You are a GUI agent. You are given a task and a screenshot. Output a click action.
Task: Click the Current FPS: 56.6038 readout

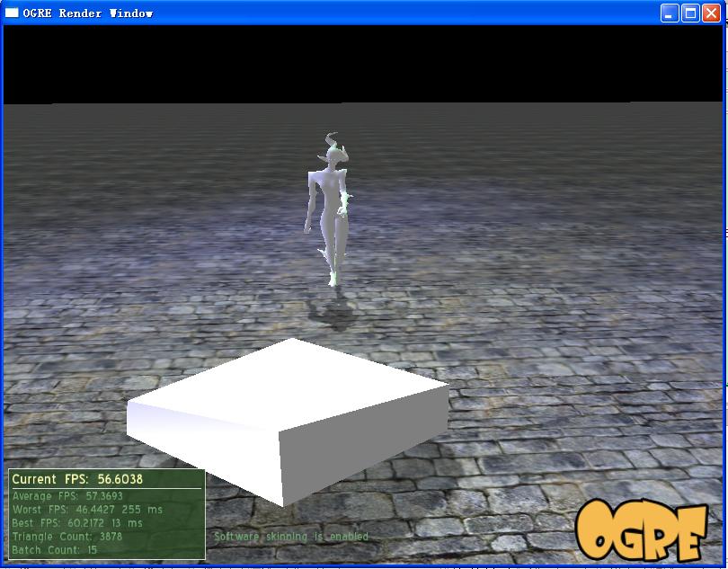pos(77,479)
